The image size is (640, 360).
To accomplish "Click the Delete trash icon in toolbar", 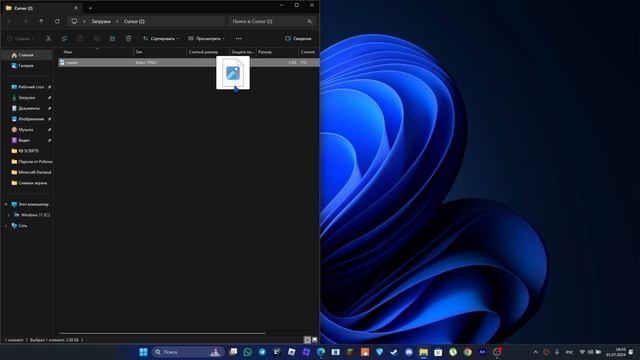I will point(129,38).
